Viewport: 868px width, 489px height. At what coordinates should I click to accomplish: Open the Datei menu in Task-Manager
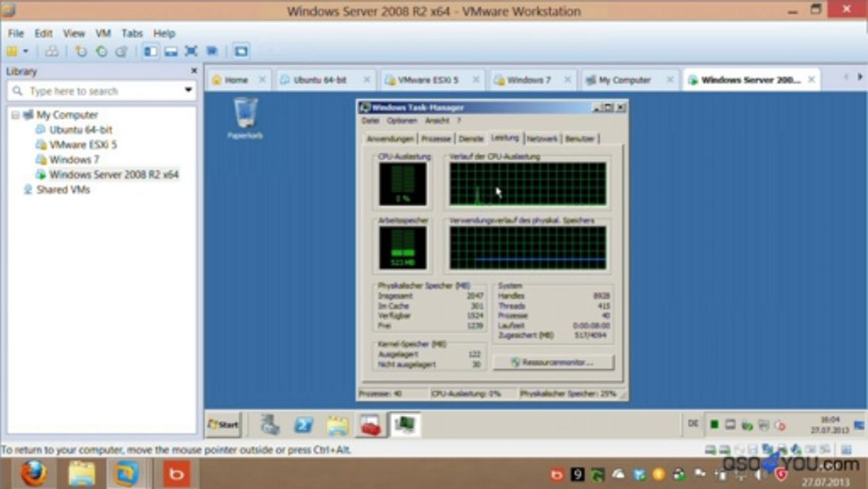coord(371,120)
